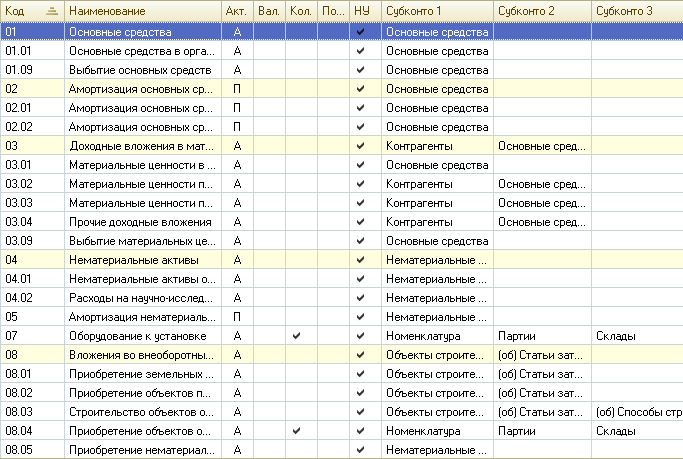Click the Субконто 3 column header
The height and width of the screenshot is (459, 683).
[x=637, y=11]
